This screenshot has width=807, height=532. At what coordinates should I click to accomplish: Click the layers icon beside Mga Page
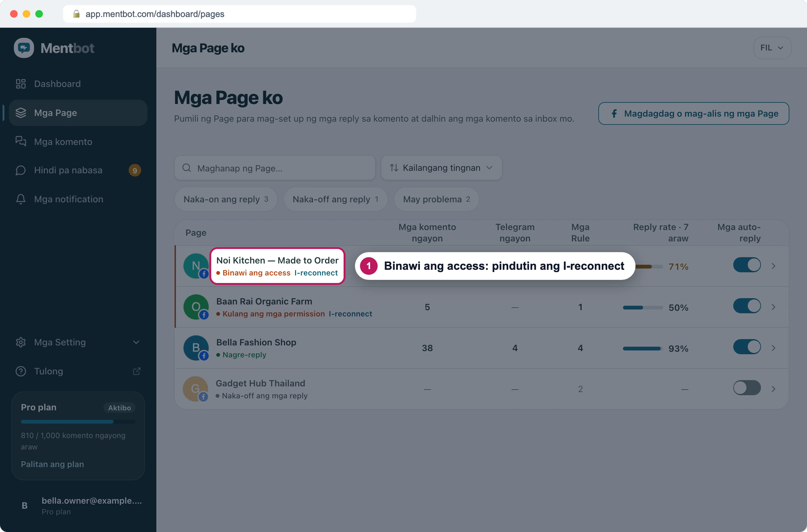21,113
